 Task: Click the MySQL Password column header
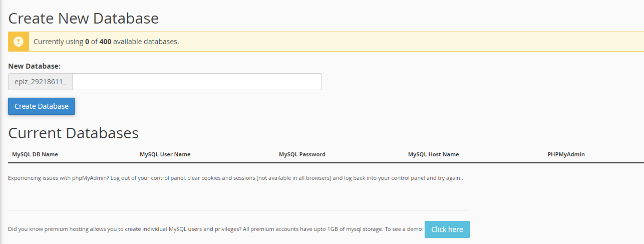302,154
